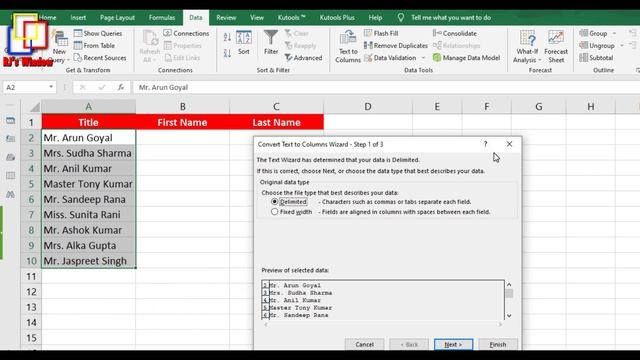This screenshot has height=360, width=640.
Task: Open the Sort dialog
Action: point(244,42)
